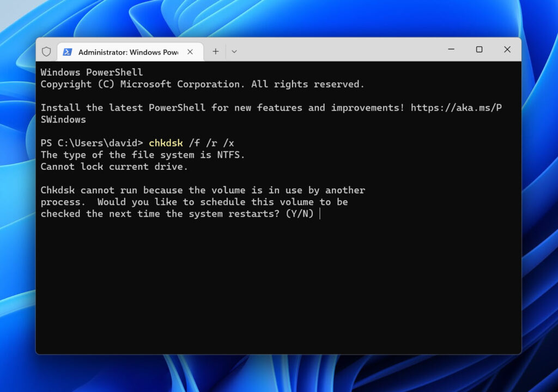Click the tab title text
The width and height of the screenshot is (558, 392).
[x=131, y=52]
